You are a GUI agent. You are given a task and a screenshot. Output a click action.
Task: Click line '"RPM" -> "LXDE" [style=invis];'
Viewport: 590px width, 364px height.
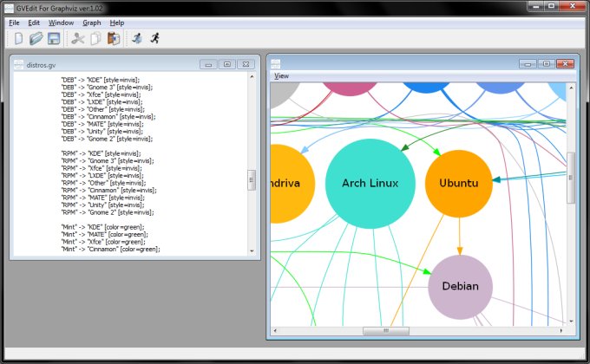pyautogui.click(x=102, y=176)
